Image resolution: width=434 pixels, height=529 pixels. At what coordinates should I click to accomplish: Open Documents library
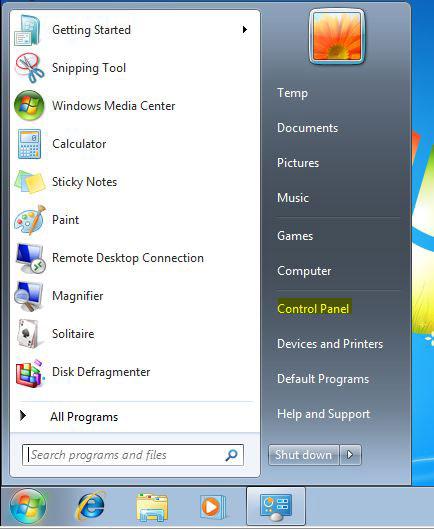point(307,128)
